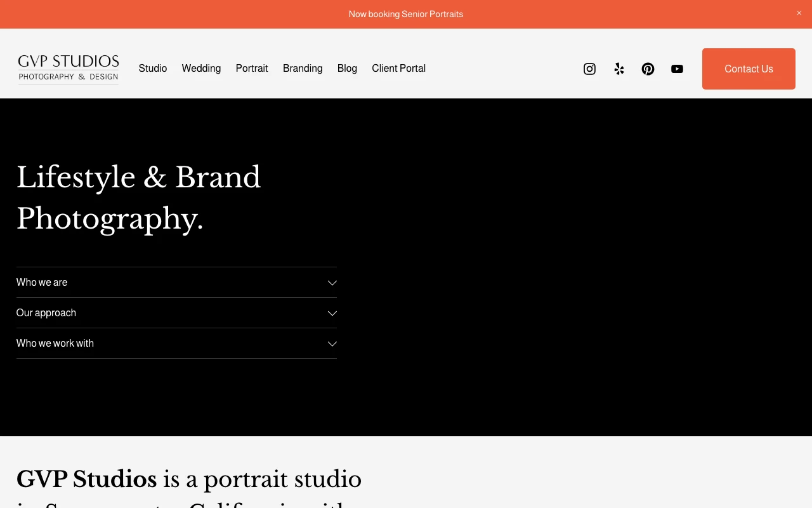Screen dimensions: 812x508
Task: Expand the 'Who we work with' chevron
Action: (x=332, y=344)
